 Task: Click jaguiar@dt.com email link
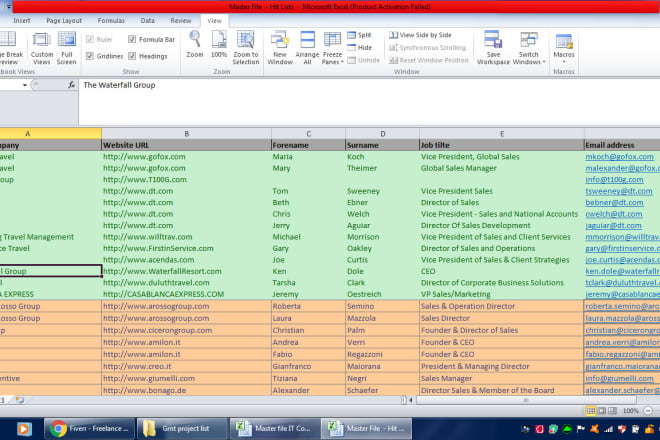click(613, 225)
